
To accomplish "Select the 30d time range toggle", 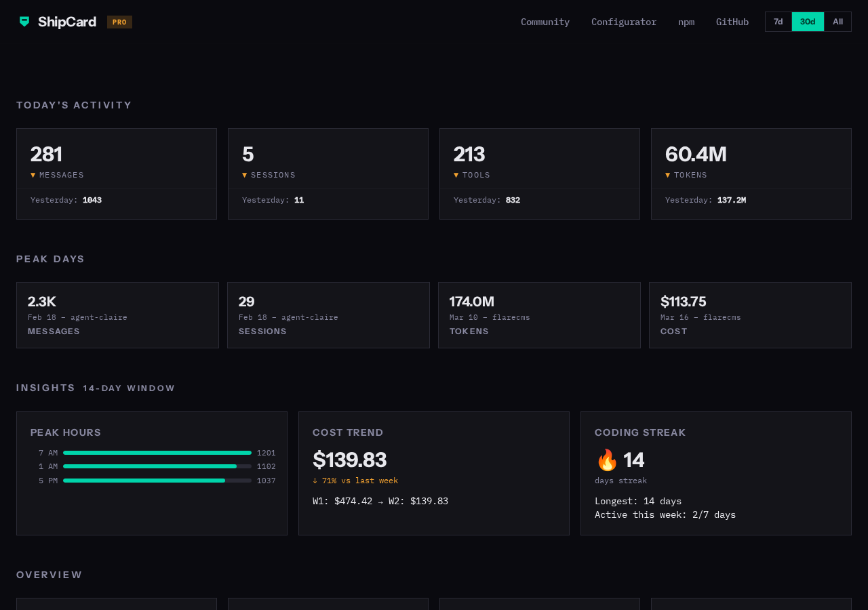I will 808,20.
